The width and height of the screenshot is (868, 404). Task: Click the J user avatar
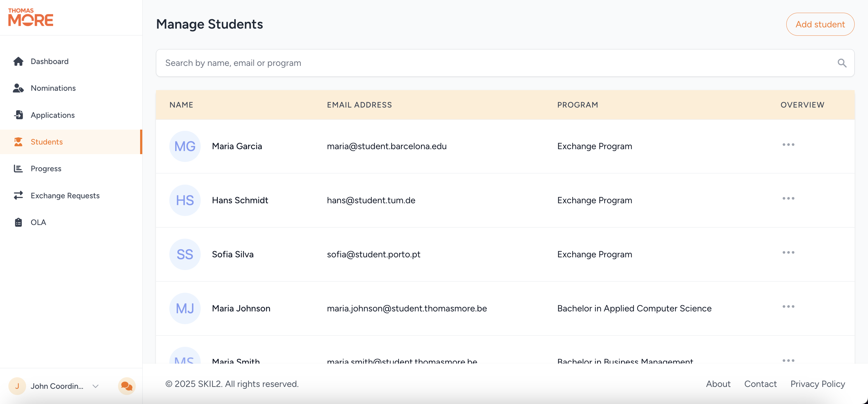(x=17, y=386)
